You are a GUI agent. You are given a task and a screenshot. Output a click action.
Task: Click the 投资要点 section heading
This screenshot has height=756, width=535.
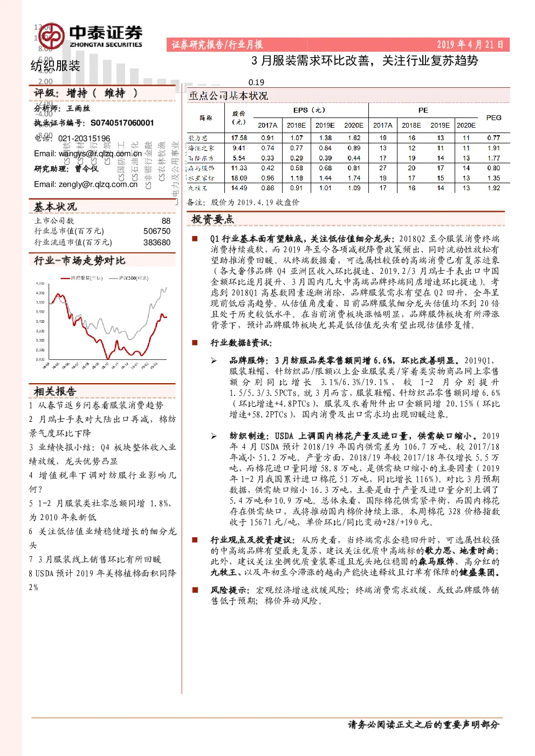pos(212,219)
